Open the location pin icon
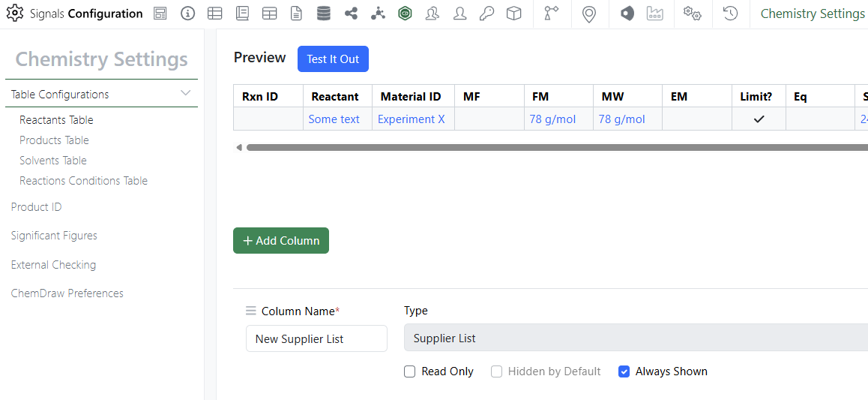Viewport: 868px width, 400px height. pyautogui.click(x=589, y=14)
